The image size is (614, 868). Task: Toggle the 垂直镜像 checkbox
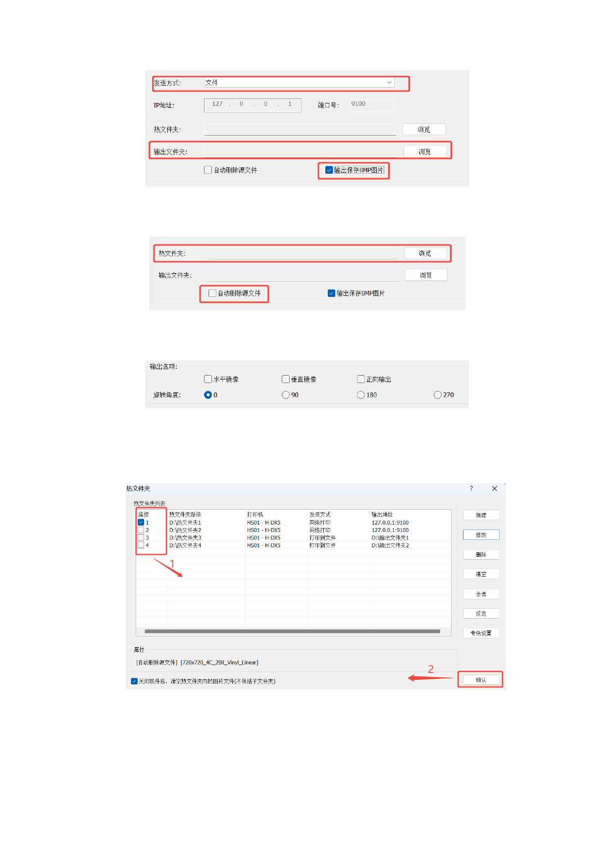pyautogui.click(x=286, y=379)
